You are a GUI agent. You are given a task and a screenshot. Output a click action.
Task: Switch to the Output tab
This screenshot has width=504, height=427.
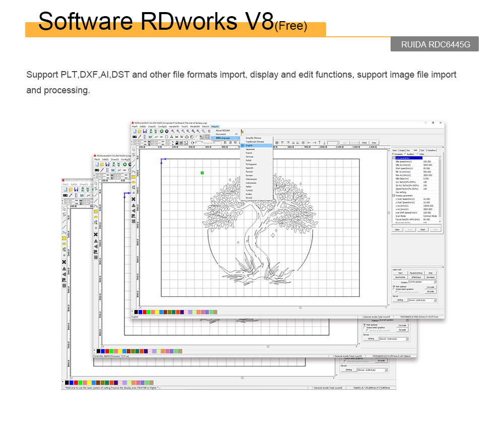tap(402, 150)
